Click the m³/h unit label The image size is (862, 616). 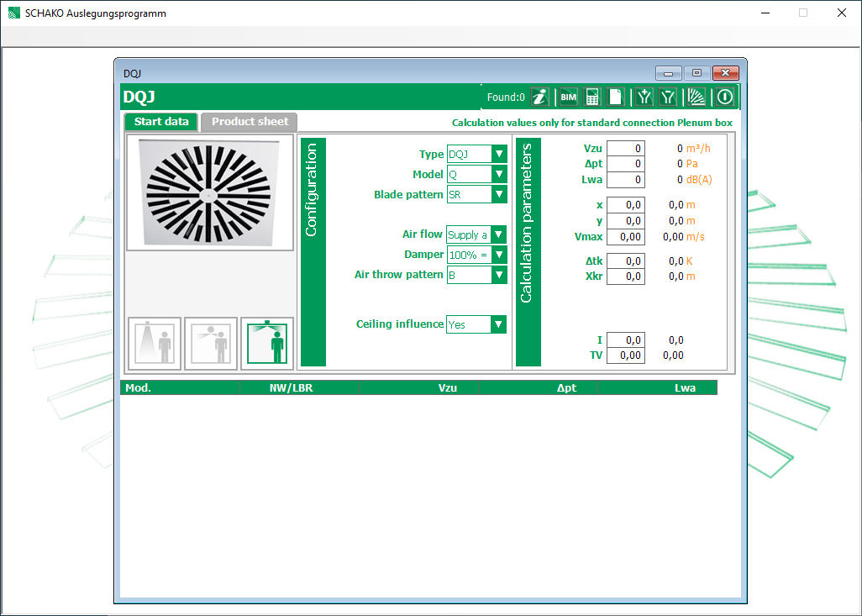(x=698, y=149)
